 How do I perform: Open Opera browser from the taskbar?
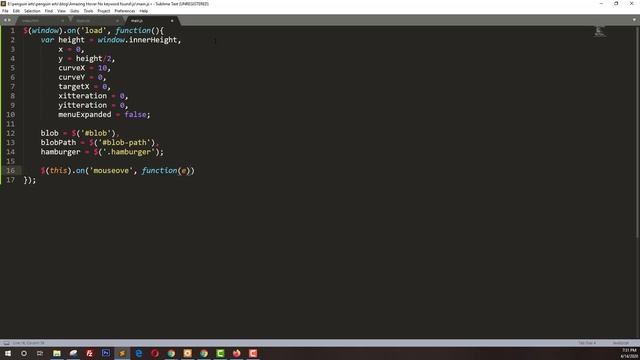155,353
